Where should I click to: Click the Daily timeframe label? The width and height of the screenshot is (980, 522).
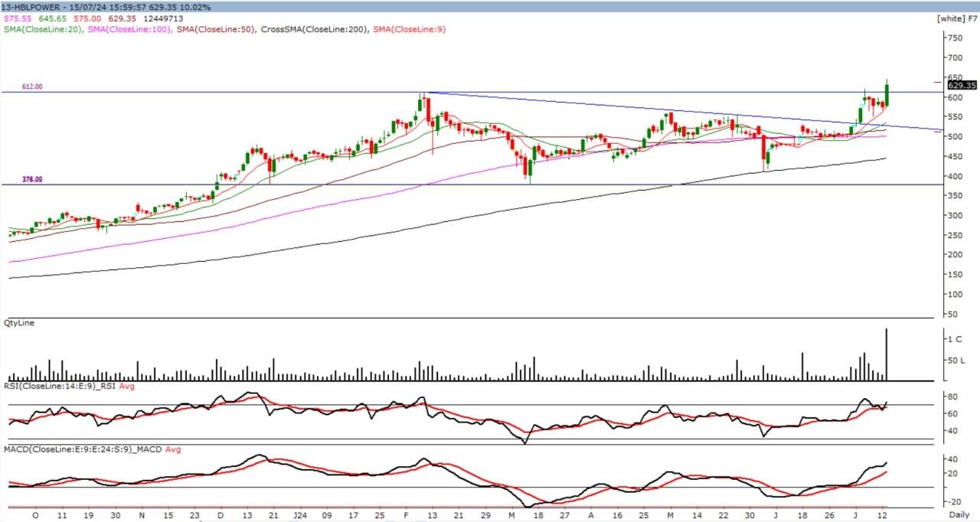pos(961,516)
